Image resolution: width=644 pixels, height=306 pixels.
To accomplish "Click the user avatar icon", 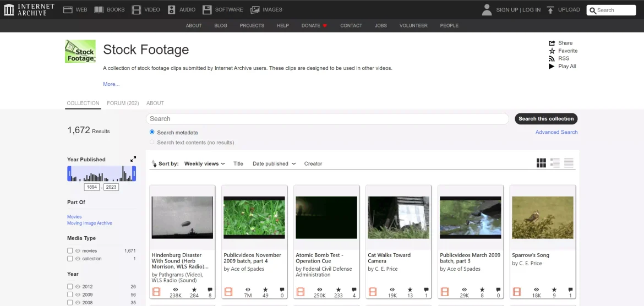I will pyautogui.click(x=487, y=9).
